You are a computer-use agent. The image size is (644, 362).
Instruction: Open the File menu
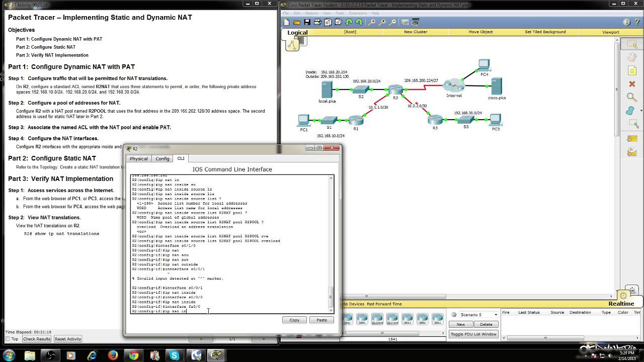pos(285,13)
